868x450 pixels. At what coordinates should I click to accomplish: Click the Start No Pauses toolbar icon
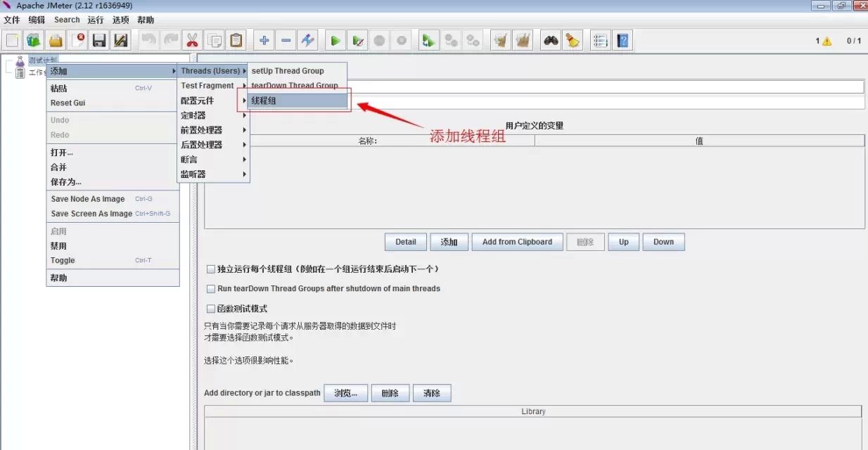coord(357,41)
